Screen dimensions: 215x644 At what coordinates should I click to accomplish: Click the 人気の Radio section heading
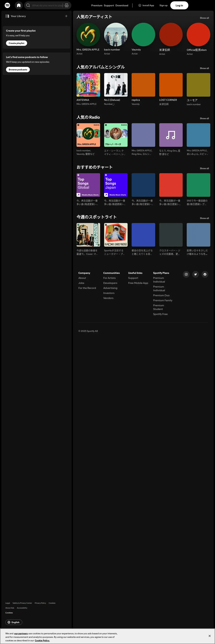[88, 117]
